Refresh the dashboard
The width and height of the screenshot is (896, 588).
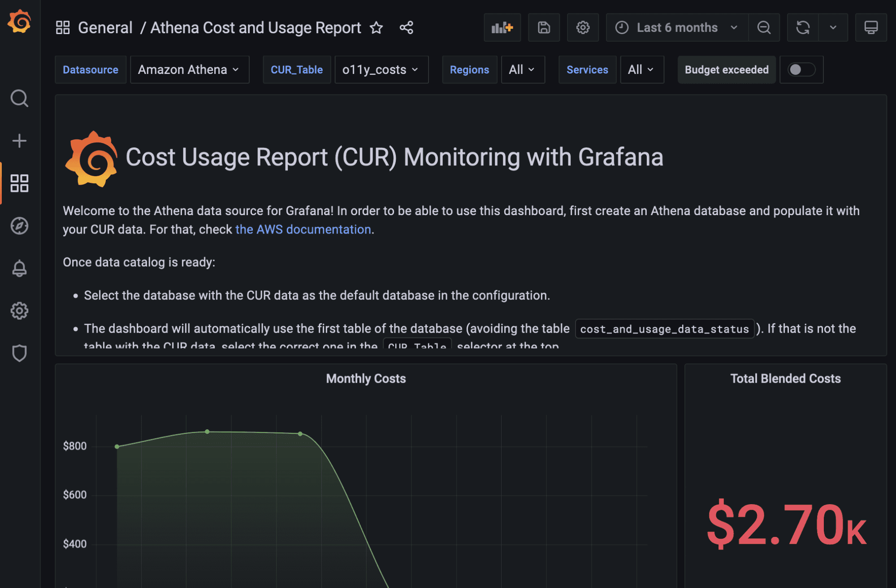click(x=802, y=28)
